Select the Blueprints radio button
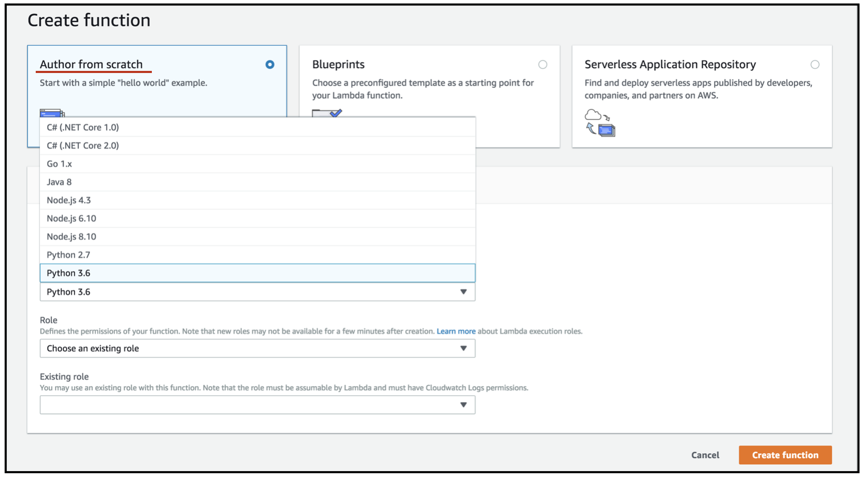The width and height of the screenshot is (868, 480). coord(543,65)
